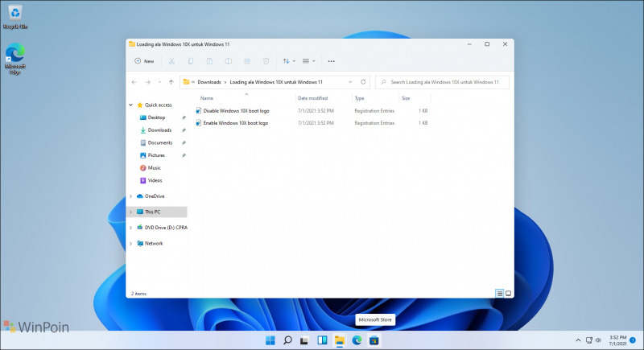Click the search box in File Explorer

tap(443, 82)
